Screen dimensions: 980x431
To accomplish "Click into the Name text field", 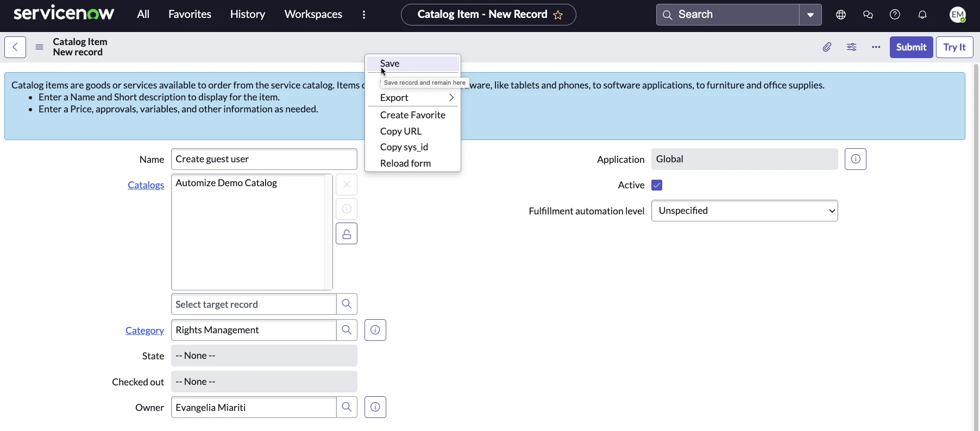I will coord(264,160).
